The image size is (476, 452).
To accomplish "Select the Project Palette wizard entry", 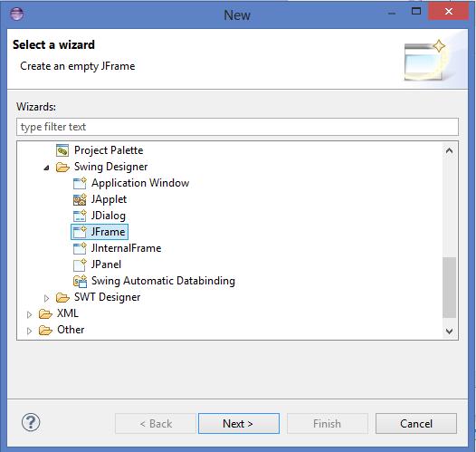I will [109, 150].
